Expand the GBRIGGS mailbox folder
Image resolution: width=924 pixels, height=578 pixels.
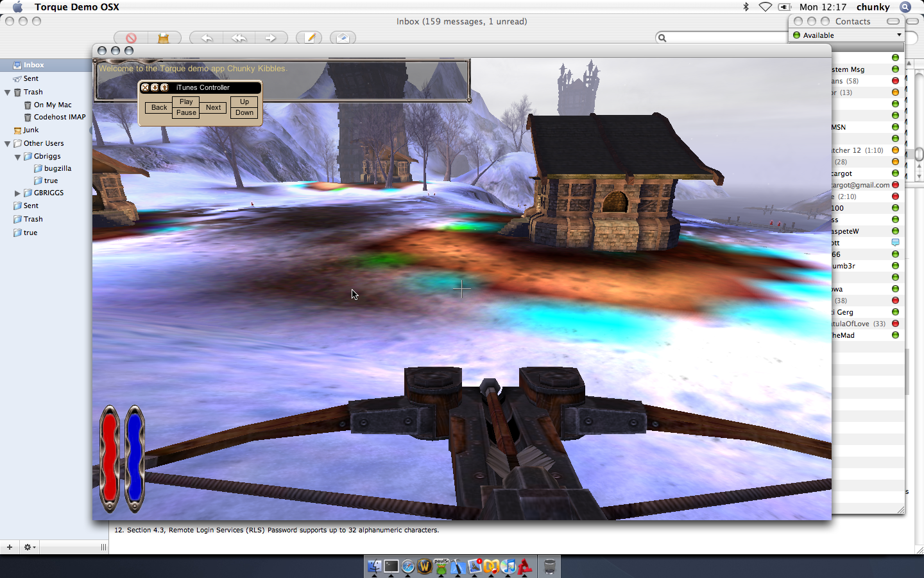click(18, 193)
